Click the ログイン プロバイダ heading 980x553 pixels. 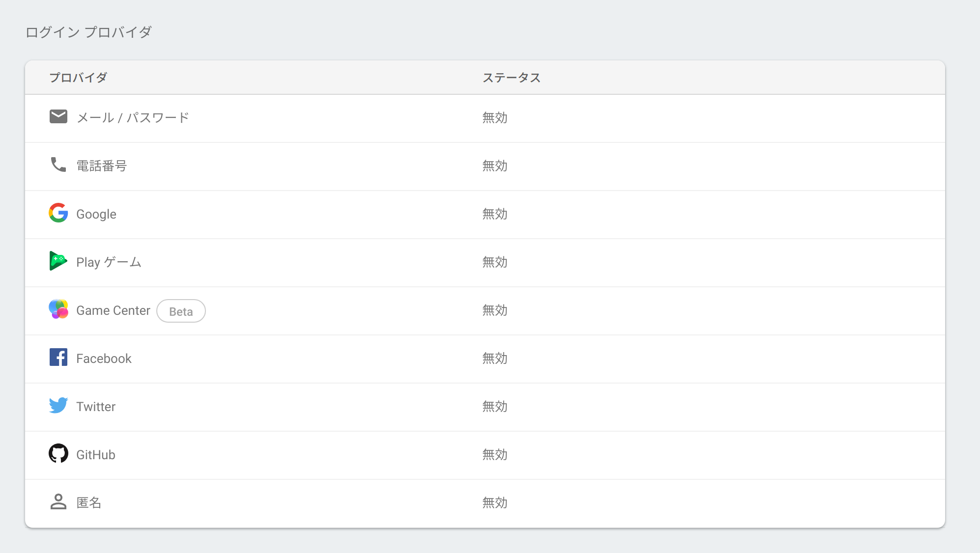[89, 31]
